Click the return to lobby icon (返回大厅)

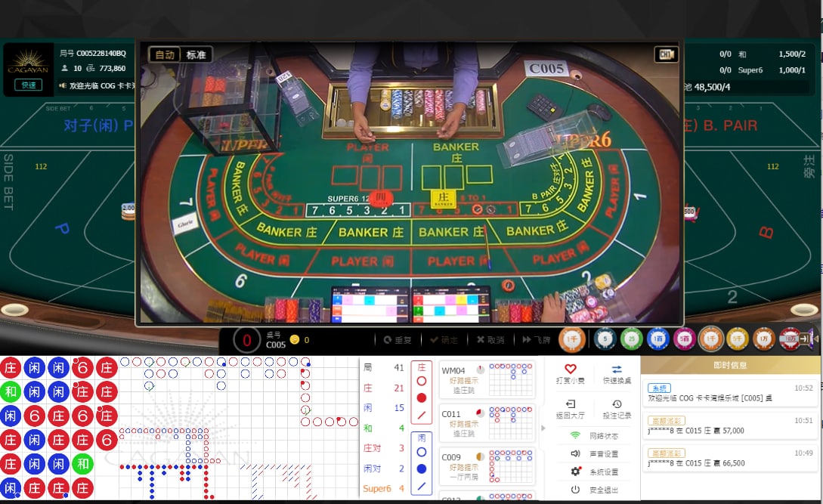point(570,404)
